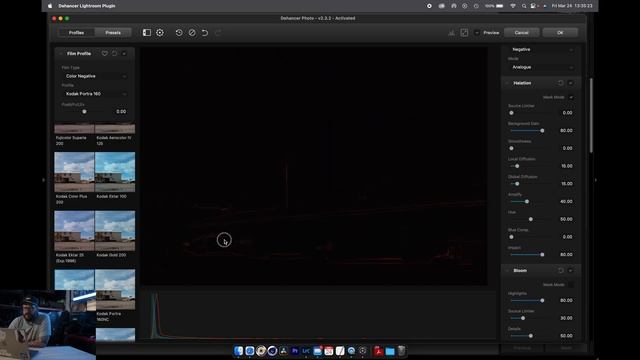This screenshot has width=640, height=360.
Task: Redo the last change
Action: point(218,33)
